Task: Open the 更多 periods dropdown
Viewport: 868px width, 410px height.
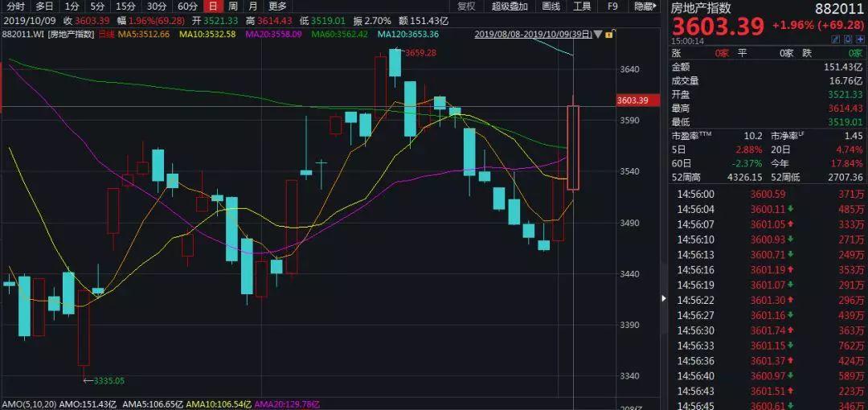Action: 278,6
